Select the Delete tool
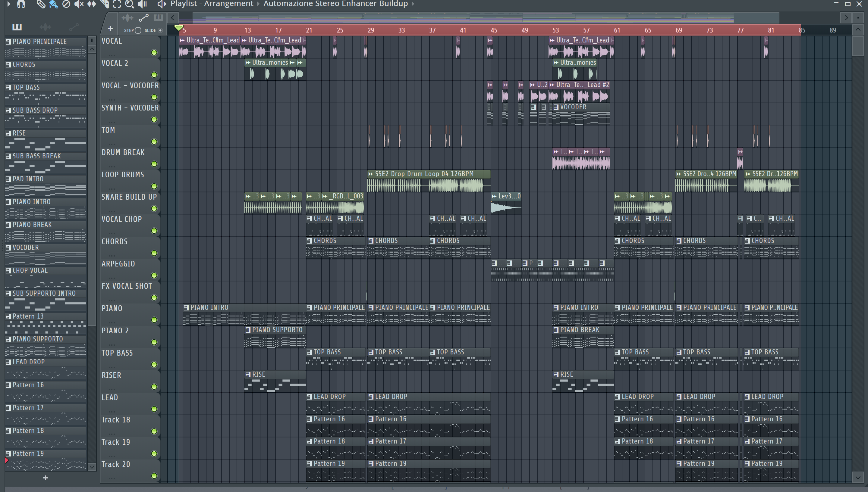This screenshot has width=868, height=492. click(66, 4)
